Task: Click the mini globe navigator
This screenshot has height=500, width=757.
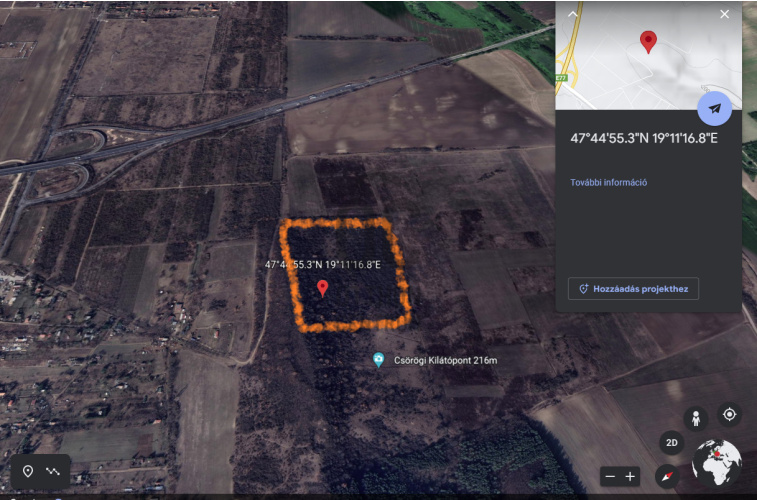Action: (x=716, y=464)
